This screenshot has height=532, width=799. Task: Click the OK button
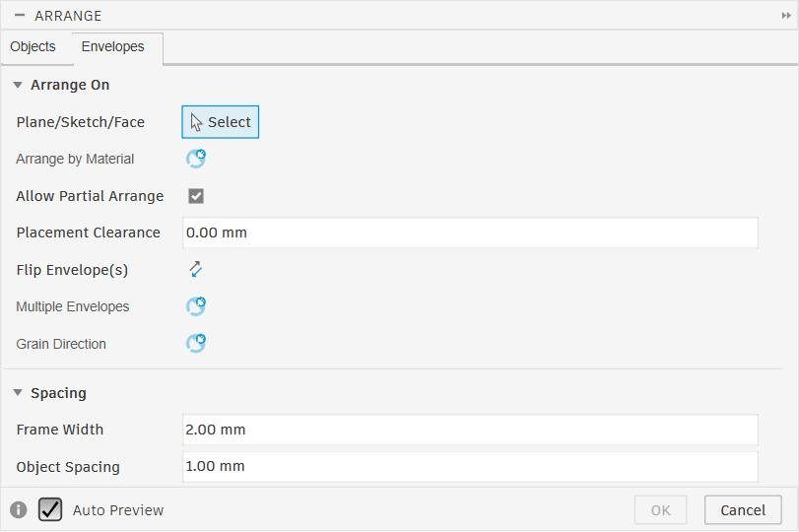660,509
